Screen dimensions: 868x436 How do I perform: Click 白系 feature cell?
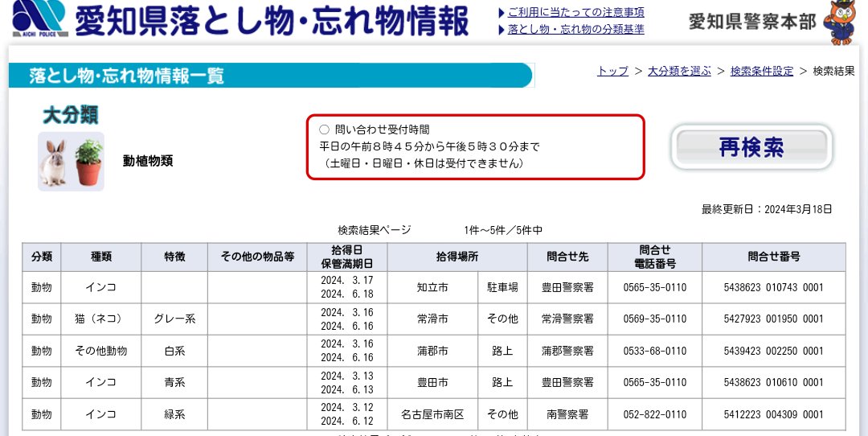point(174,351)
